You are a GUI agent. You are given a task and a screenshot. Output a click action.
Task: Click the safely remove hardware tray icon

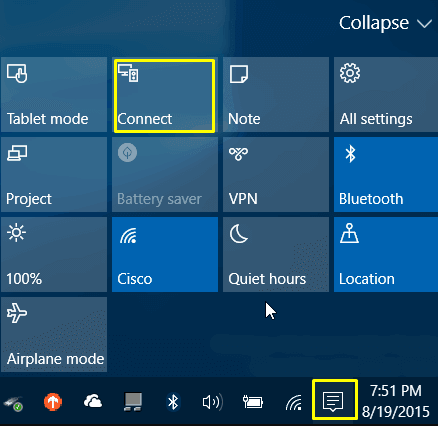pyautogui.click(x=13, y=403)
